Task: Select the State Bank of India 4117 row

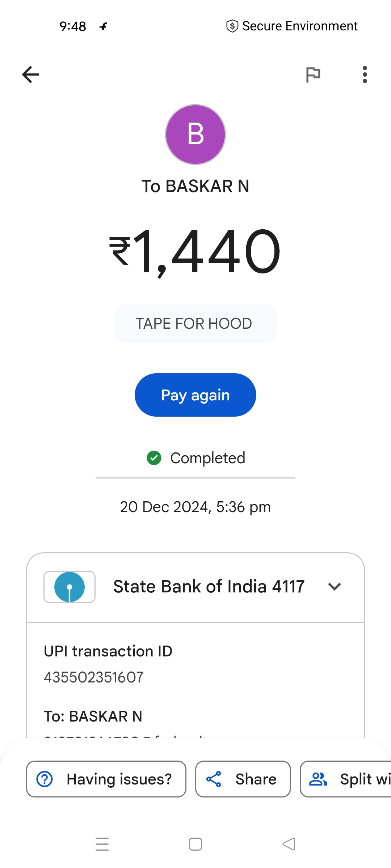Action: click(x=195, y=587)
